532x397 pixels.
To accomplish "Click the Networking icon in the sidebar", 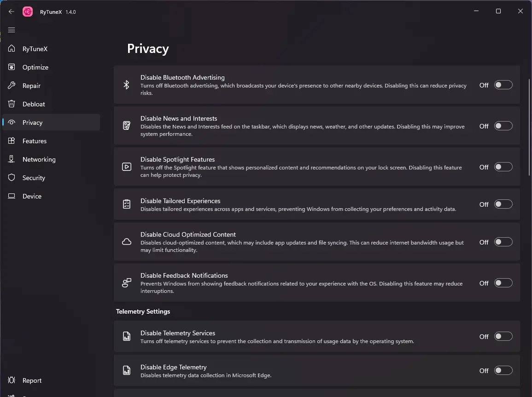I will 12,159.
